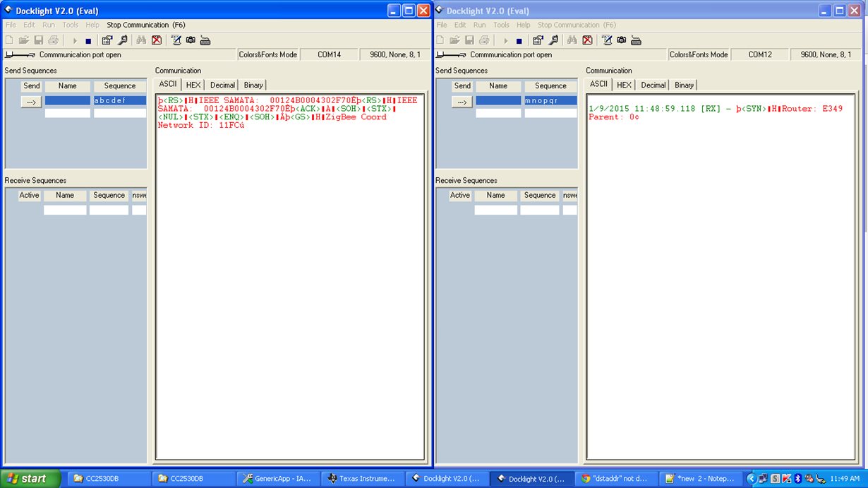Image resolution: width=868 pixels, height=488 pixels.
Task: Click the keyboard console icon in COM14 window
Action: coord(205,40)
